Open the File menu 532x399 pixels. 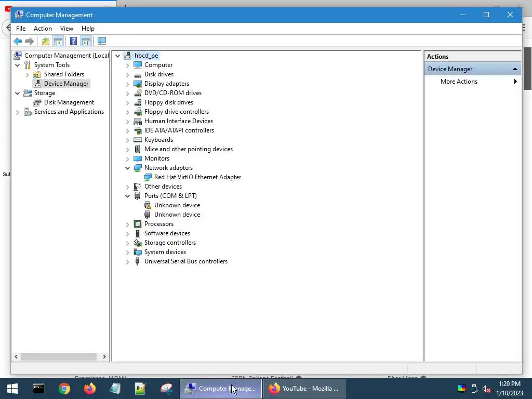[21, 29]
